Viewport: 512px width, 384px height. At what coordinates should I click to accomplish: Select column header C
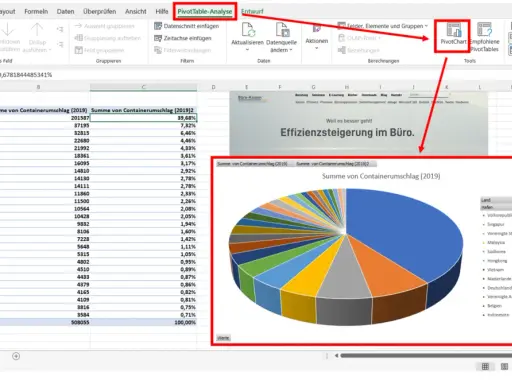[143, 87]
